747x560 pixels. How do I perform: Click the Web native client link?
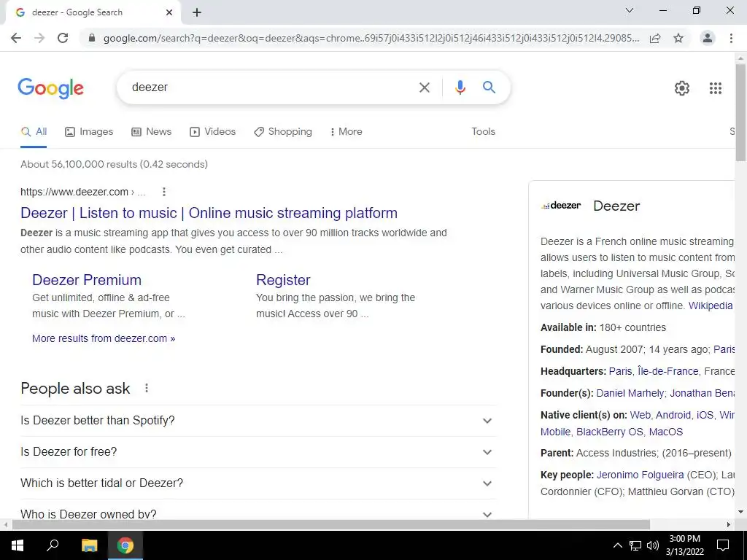click(x=640, y=415)
